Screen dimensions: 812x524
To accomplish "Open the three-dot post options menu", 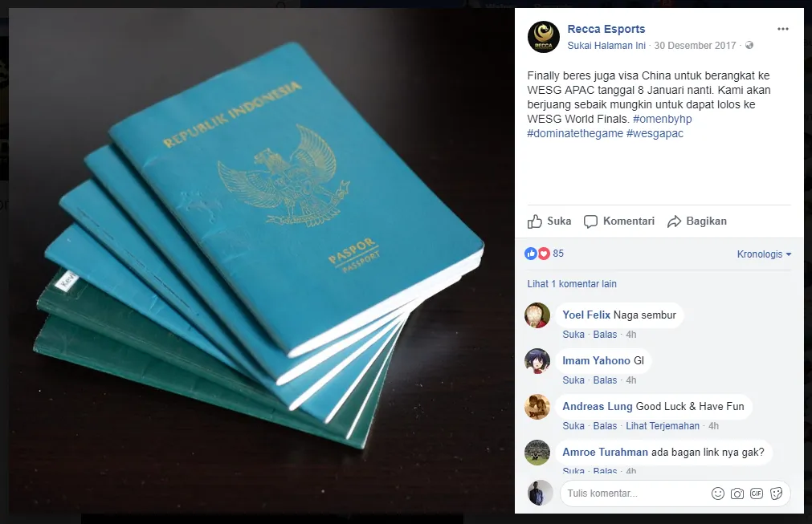I will [782, 29].
